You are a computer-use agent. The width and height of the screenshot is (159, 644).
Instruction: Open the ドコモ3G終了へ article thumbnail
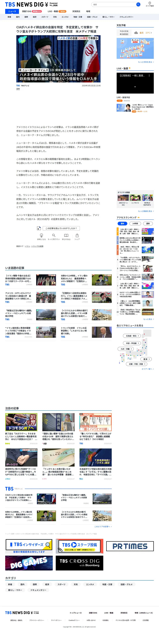[x=21, y=422]
